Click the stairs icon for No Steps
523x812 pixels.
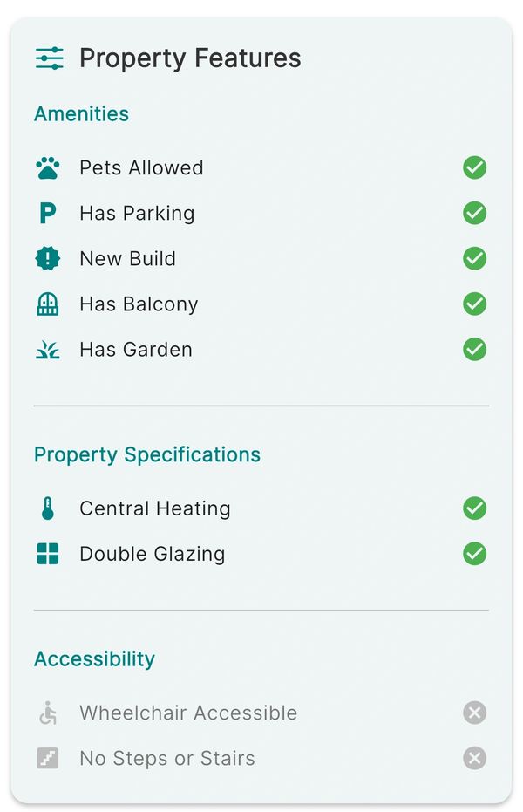(x=48, y=758)
